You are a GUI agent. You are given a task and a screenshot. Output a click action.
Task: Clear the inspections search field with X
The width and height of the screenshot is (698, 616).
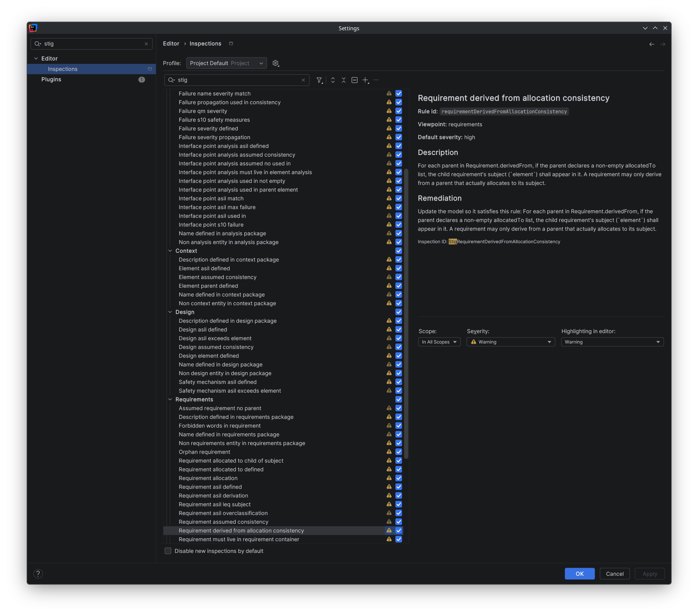click(303, 80)
